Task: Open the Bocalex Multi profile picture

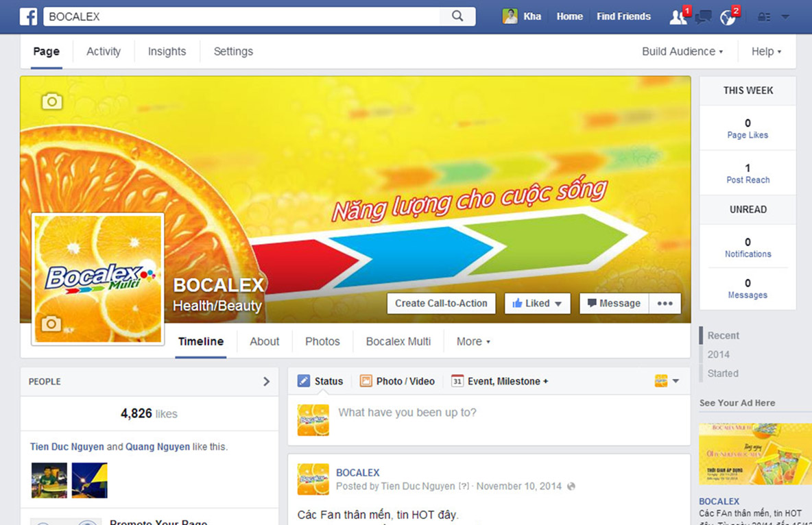Action: tap(98, 279)
